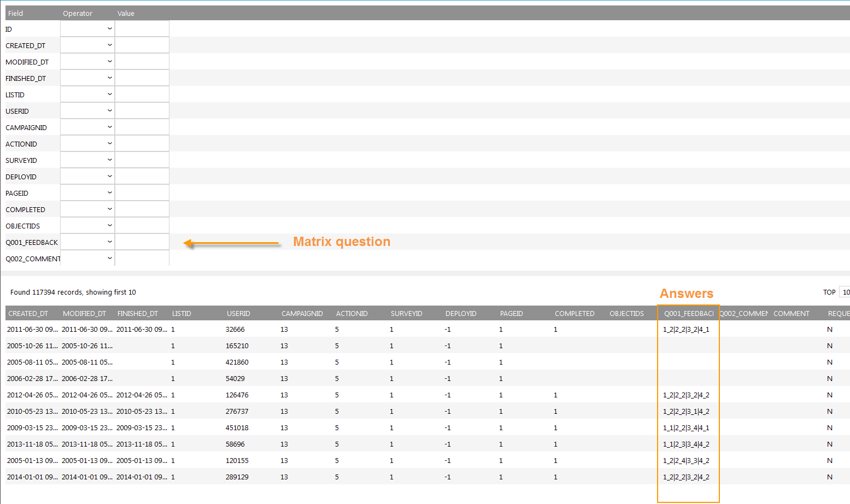Select the row with USERID 451018
Screen dimensions: 850x504
(237, 428)
